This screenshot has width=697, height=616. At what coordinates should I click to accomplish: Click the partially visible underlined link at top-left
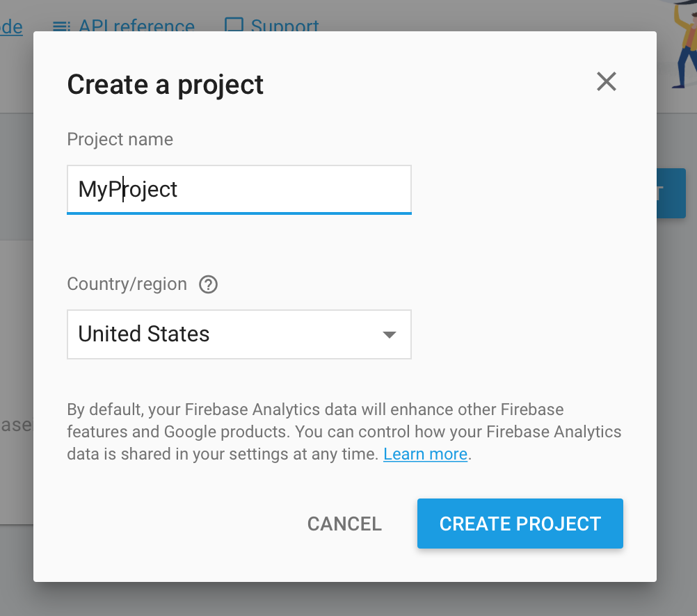[11, 26]
